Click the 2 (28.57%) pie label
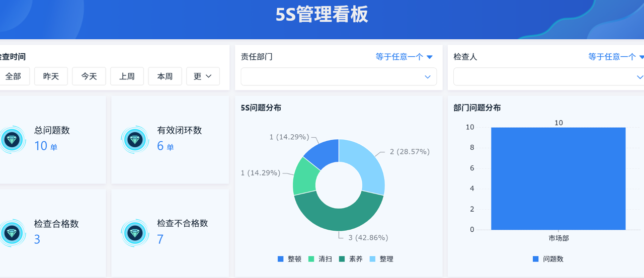Viewport: 644px width, 278px height. click(410, 152)
